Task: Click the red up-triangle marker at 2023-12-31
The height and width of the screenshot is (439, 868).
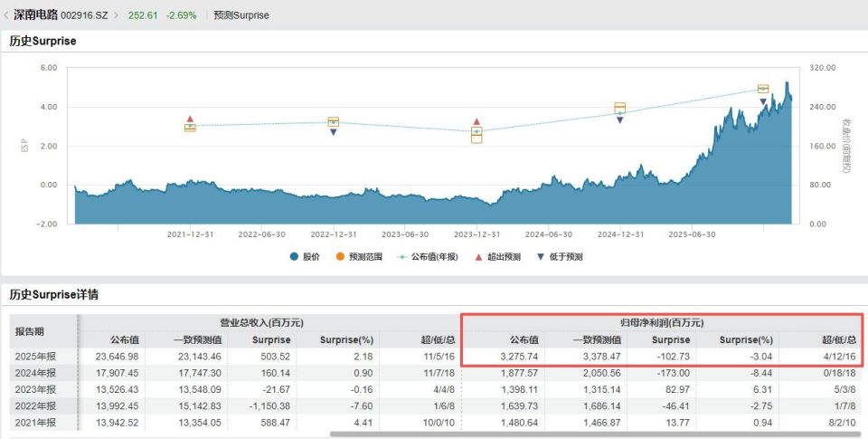Action: (476, 121)
